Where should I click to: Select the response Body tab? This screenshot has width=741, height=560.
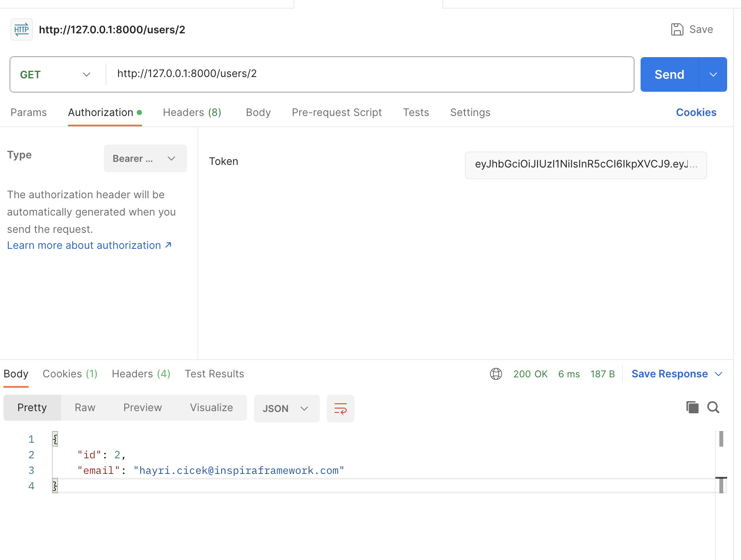tap(16, 374)
